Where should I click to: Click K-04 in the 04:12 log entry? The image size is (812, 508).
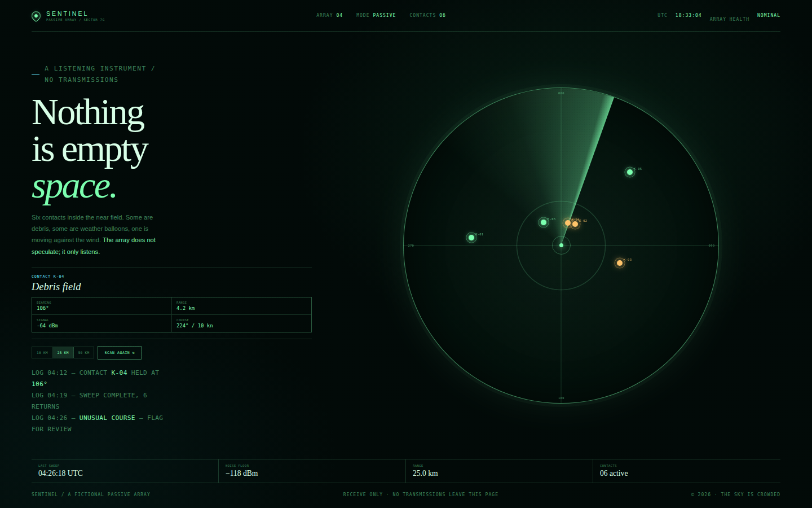point(119,373)
